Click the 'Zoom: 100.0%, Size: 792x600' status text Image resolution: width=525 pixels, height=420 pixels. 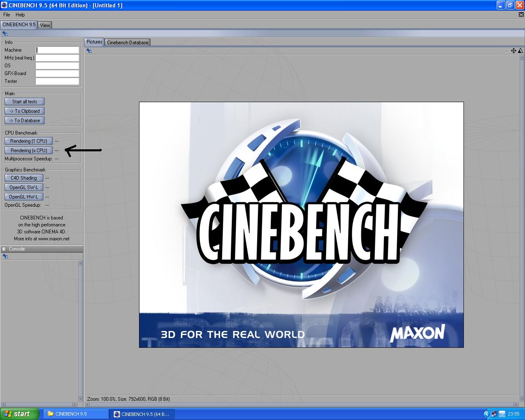coord(128,399)
